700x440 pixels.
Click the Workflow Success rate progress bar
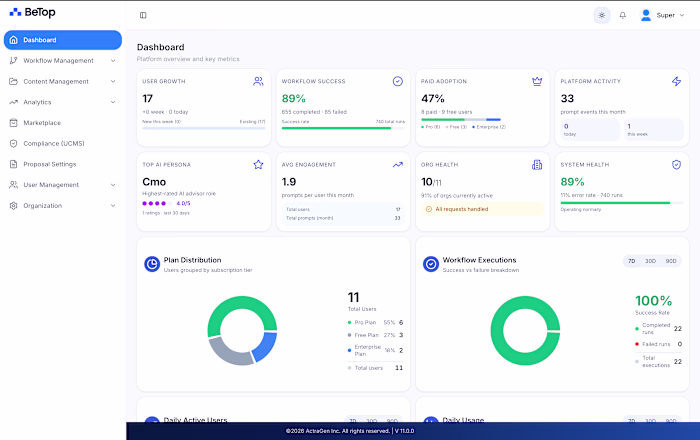click(343, 129)
